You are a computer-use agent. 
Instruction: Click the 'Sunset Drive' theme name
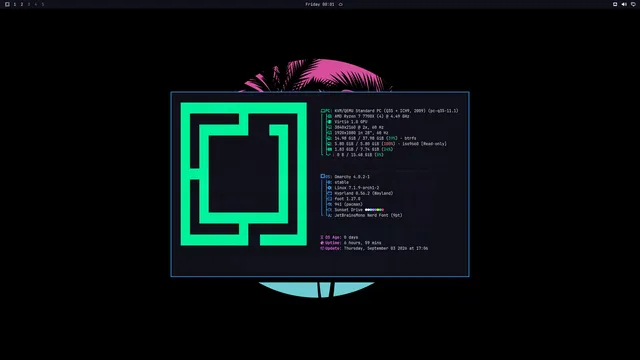click(x=349, y=210)
